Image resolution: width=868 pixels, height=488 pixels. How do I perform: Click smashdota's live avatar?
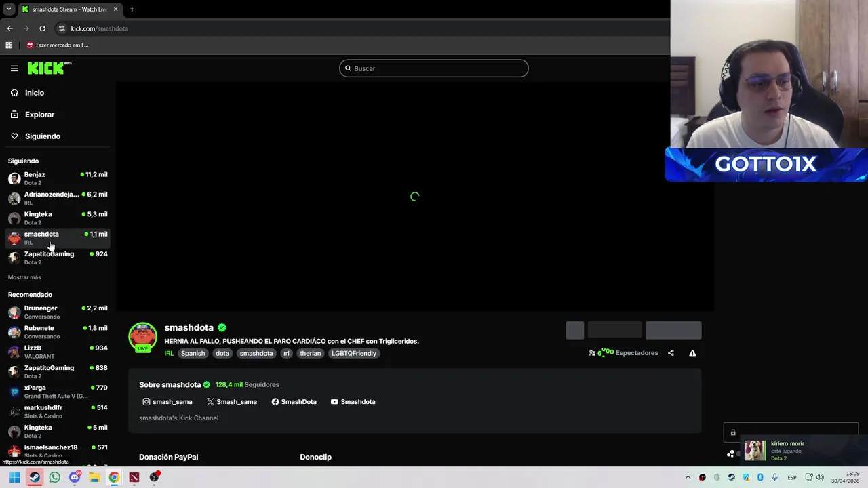click(x=142, y=338)
